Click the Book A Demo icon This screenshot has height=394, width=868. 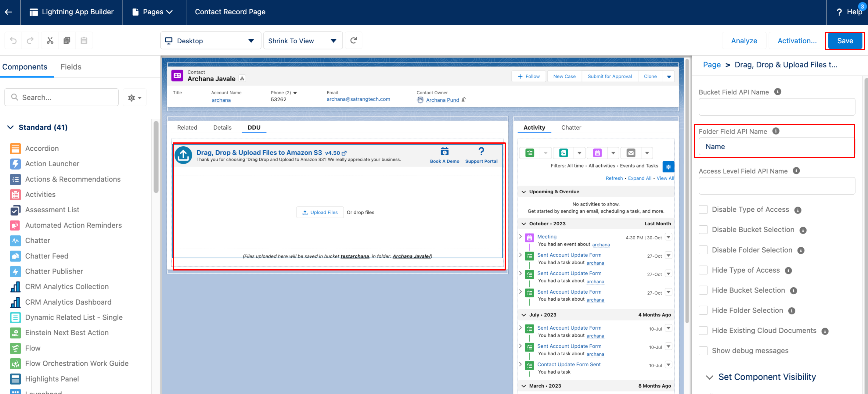[x=445, y=152]
